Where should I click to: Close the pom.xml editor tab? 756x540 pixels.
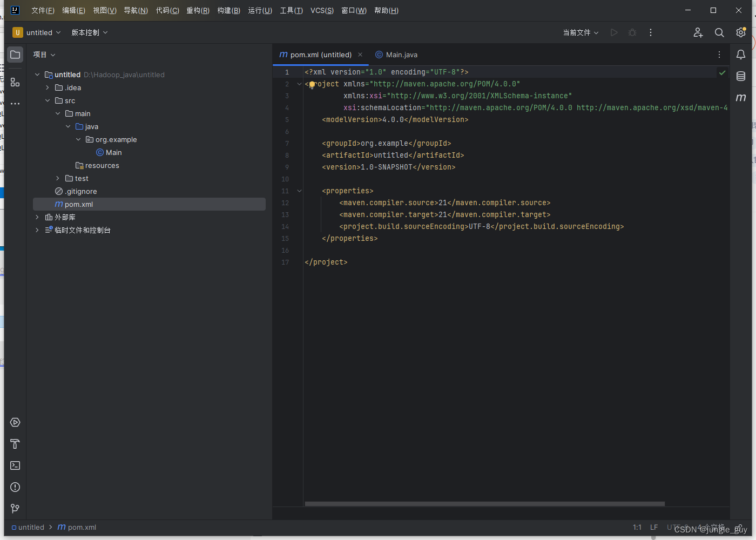(360, 55)
